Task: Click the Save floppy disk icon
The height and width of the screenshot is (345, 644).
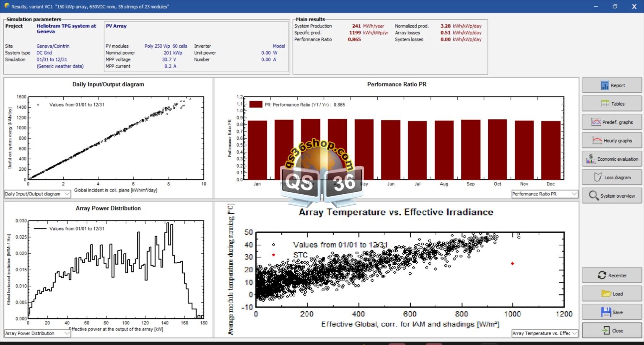Action: pos(606,312)
